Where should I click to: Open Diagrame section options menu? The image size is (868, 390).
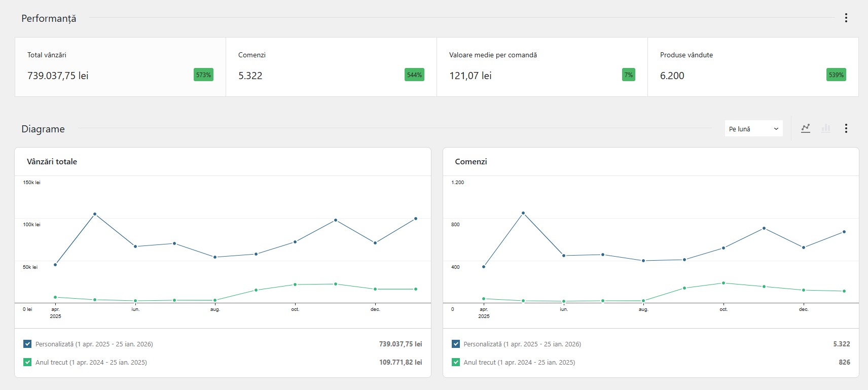pos(846,128)
